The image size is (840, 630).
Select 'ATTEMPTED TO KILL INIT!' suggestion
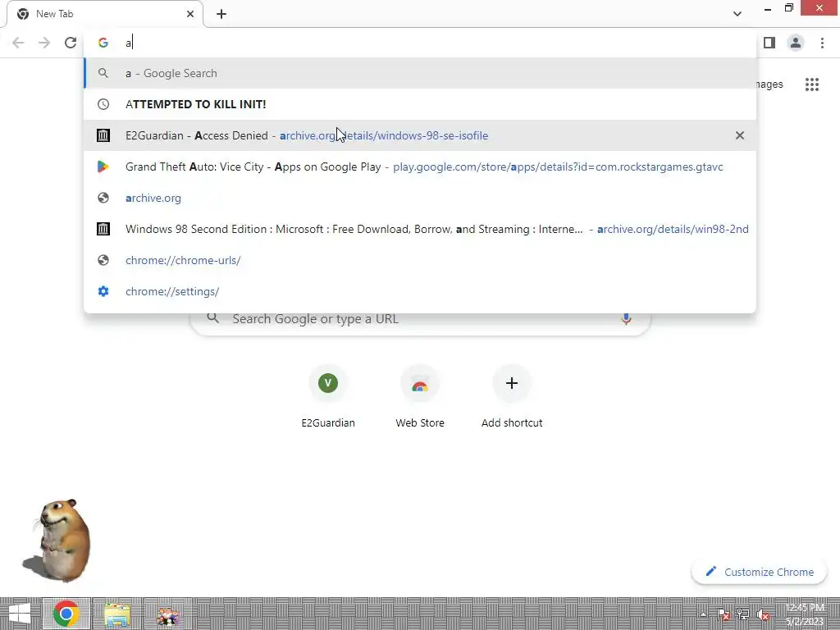click(x=420, y=104)
